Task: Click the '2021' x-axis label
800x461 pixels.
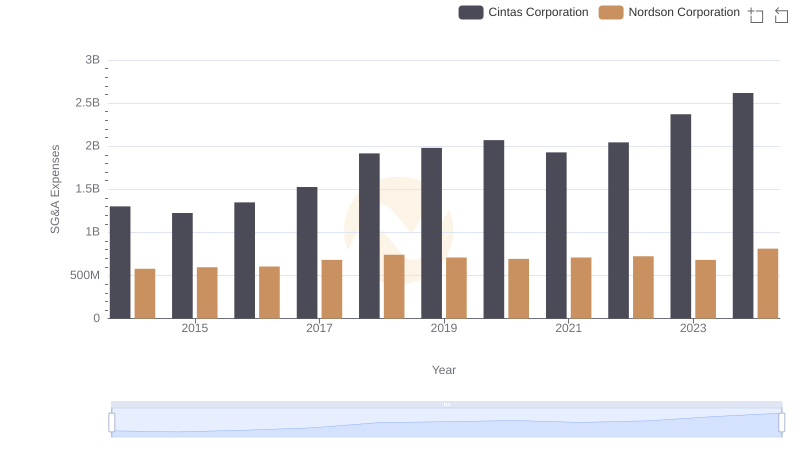Action: tap(568, 328)
